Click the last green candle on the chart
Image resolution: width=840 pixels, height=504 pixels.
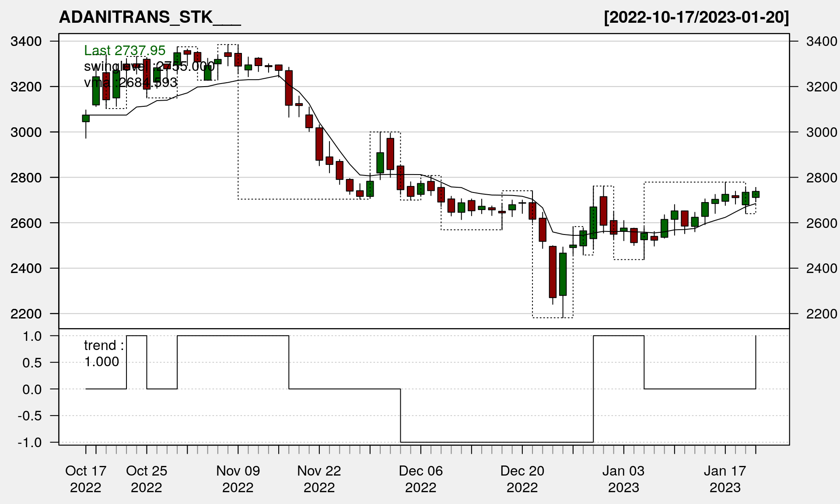click(x=756, y=194)
